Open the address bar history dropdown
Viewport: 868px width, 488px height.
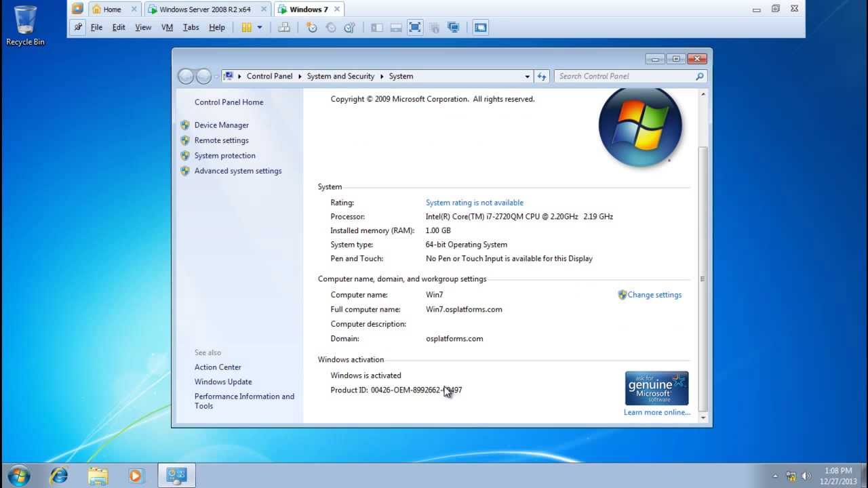point(527,76)
